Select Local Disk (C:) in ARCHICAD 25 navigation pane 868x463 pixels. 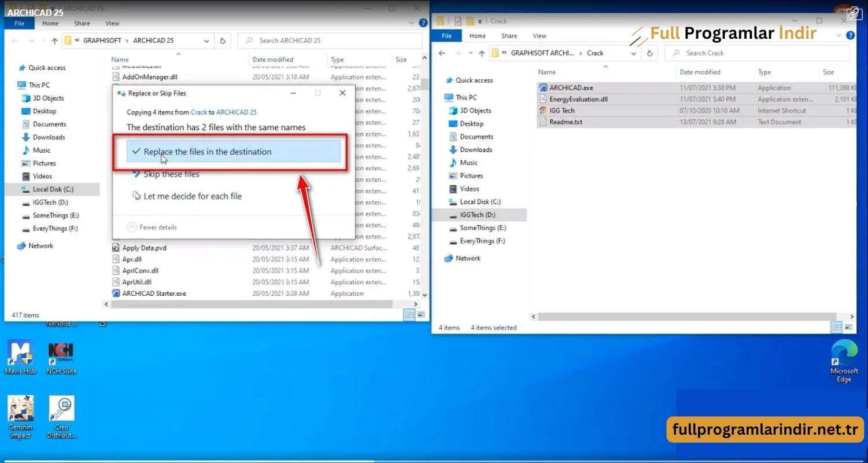click(x=53, y=189)
